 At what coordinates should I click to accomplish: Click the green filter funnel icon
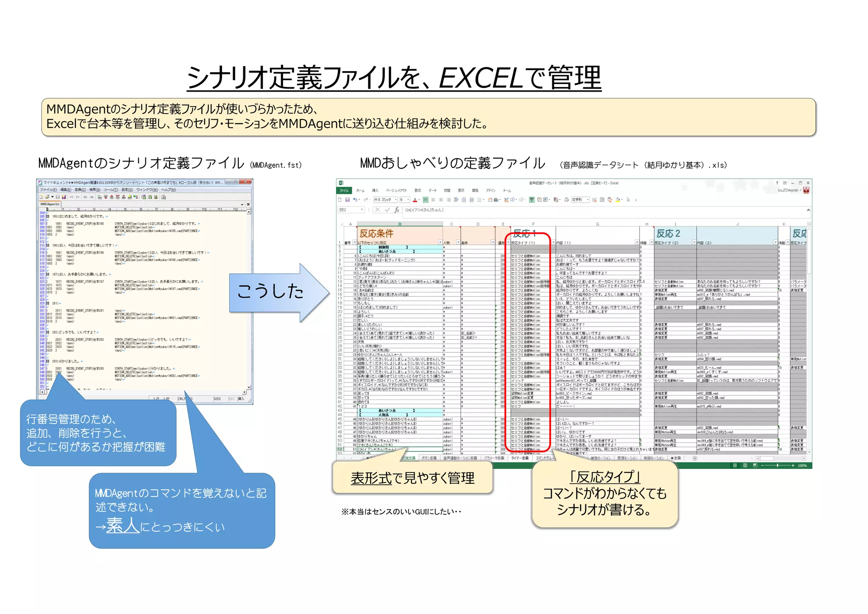(531, 200)
